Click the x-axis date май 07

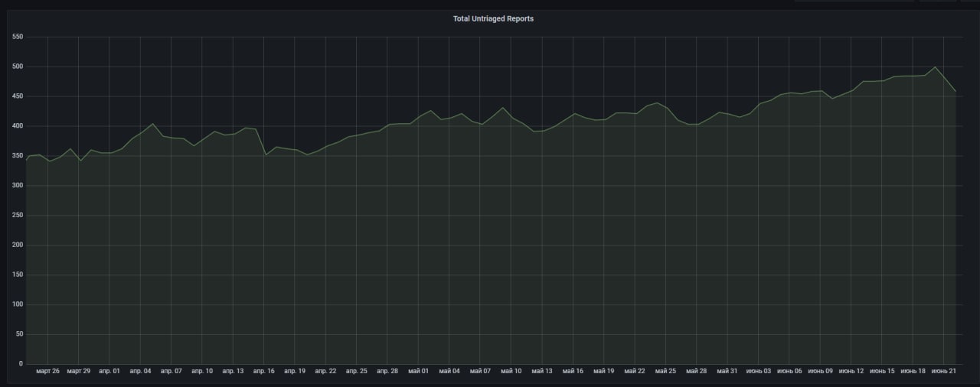click(x=480, y=371)
